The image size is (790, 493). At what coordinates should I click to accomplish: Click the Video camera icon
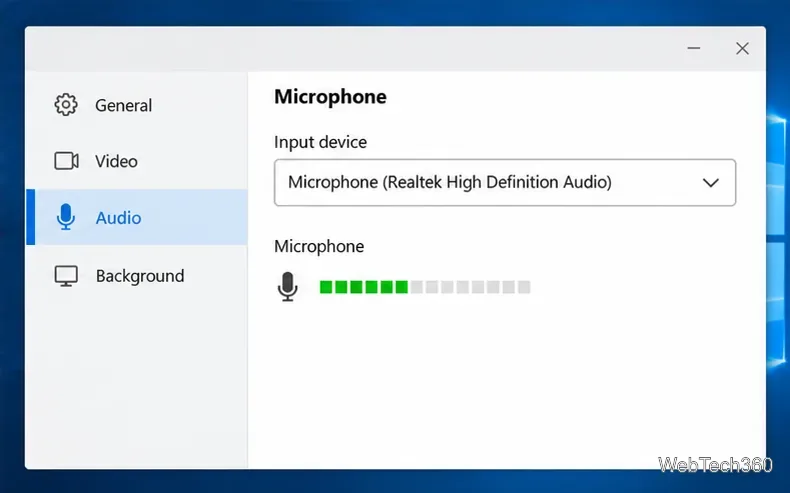[x=67, y=161]
